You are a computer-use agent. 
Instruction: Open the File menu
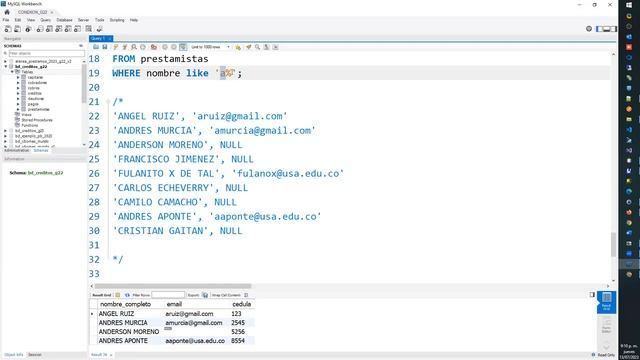pyautogui.click(x=6, y=20)
